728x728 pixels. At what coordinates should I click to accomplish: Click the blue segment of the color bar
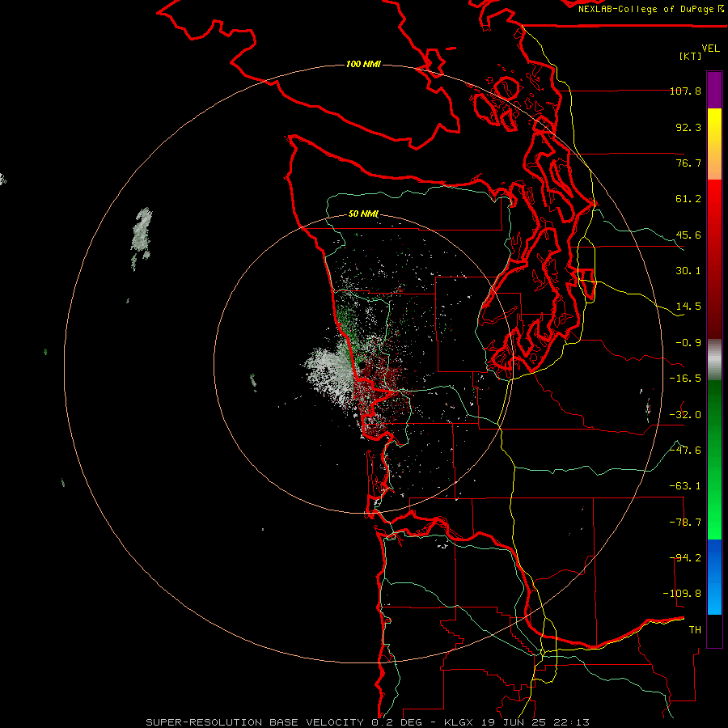[x=714, y=577]
